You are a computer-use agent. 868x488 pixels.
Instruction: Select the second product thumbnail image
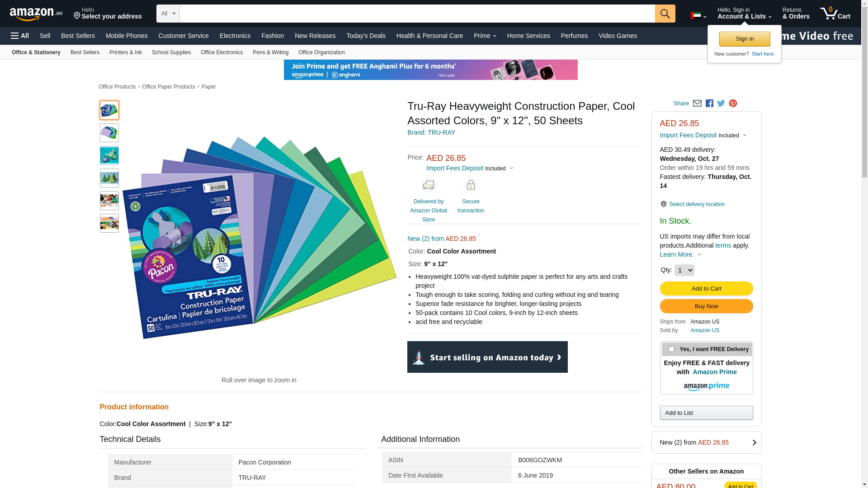109,133
